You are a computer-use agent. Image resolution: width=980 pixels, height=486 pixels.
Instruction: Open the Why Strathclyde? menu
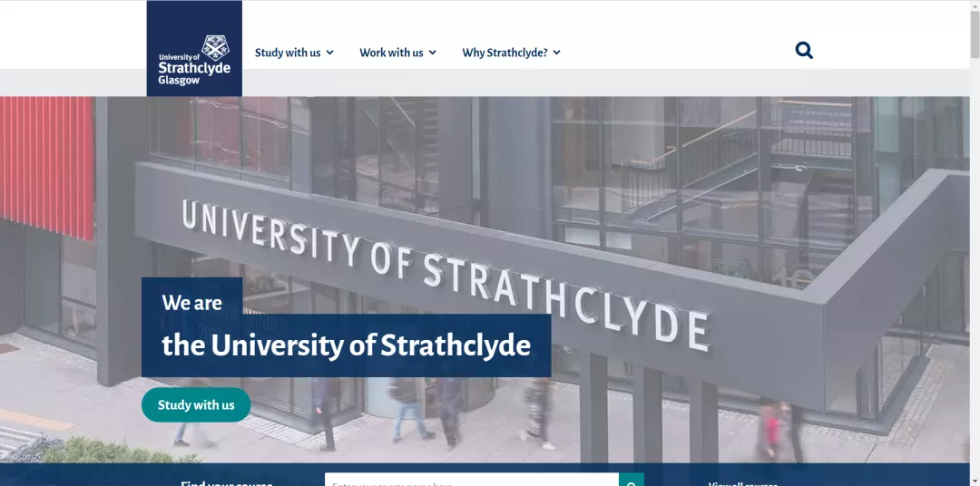click(511, 53)
